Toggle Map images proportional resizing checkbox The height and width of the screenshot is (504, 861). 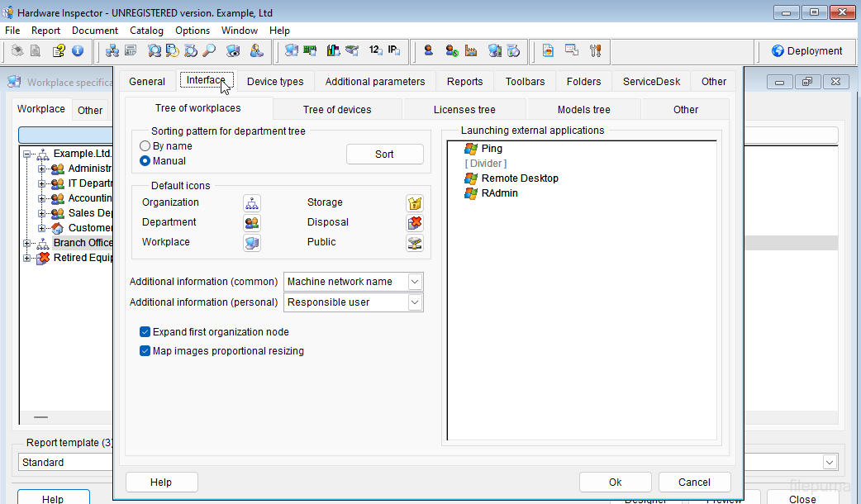point(145,351)
